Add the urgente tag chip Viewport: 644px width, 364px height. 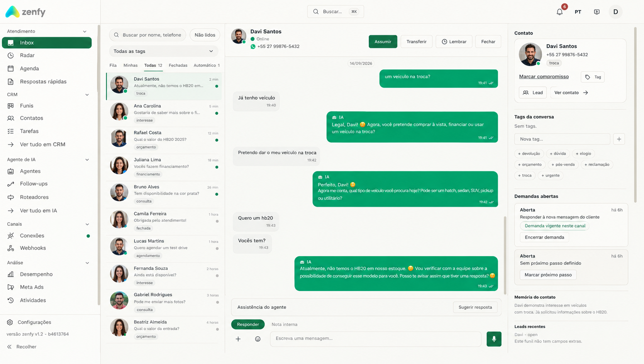click(551, 176)
